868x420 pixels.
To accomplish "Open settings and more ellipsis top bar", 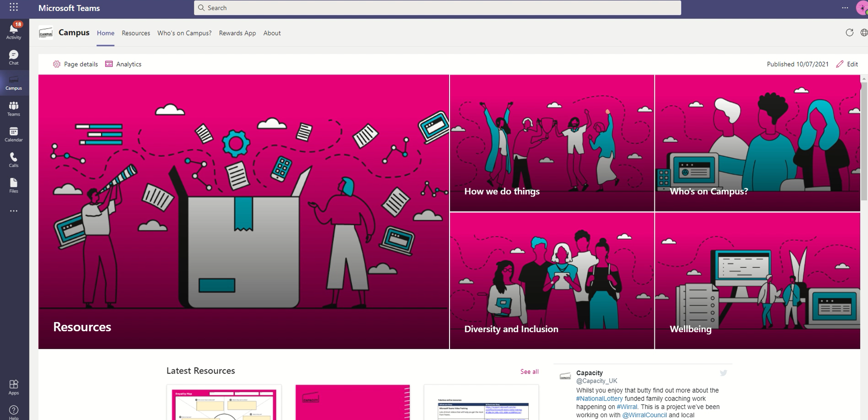I will click(845, 8).
